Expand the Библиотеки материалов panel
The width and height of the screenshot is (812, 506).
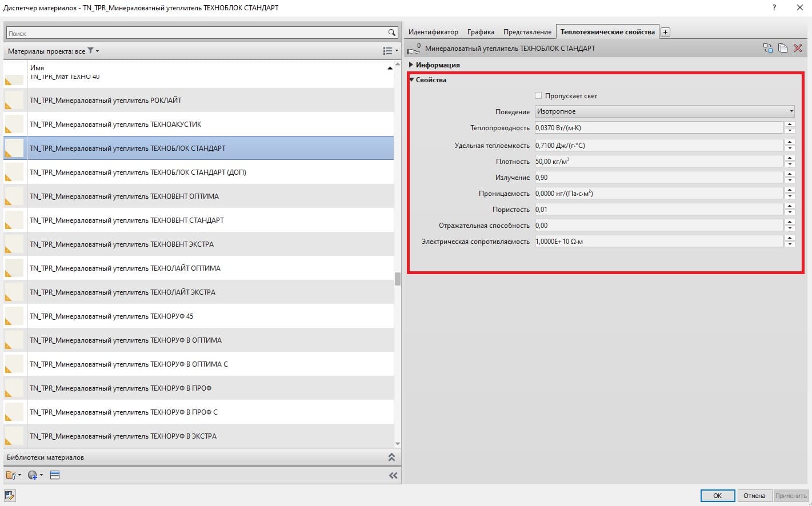[x=391, y=457]
